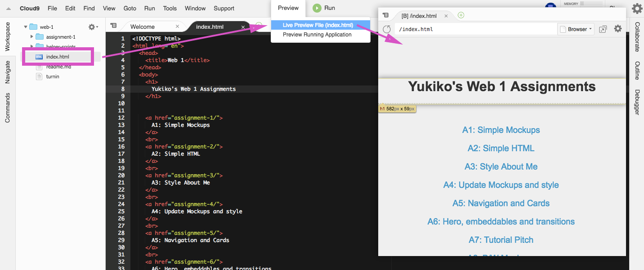Close the Welcome tab

[x=178, y=27]
